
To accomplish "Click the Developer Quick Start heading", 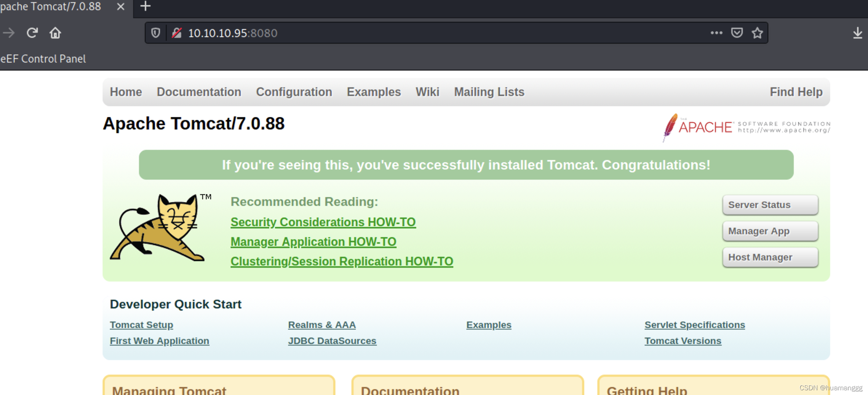I will pyautogui.click(x=175, y=304).
